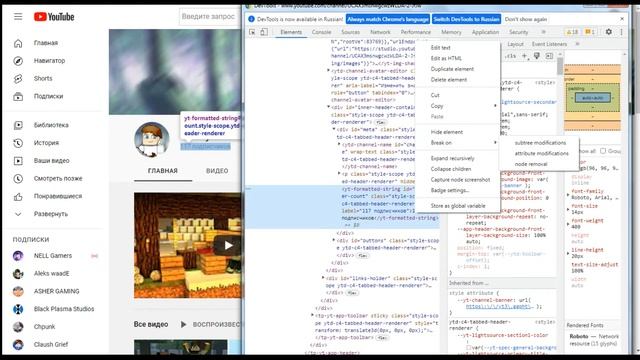Click the channel avatar image
Screen dimensions: 640x360
[152, 140]
